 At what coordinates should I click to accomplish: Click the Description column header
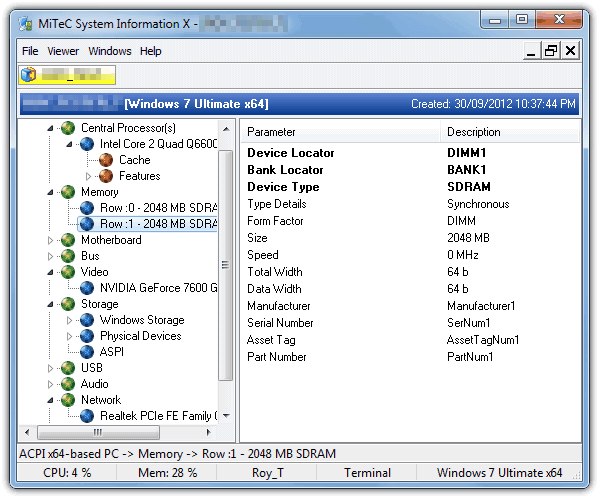(x=510, y=132)
